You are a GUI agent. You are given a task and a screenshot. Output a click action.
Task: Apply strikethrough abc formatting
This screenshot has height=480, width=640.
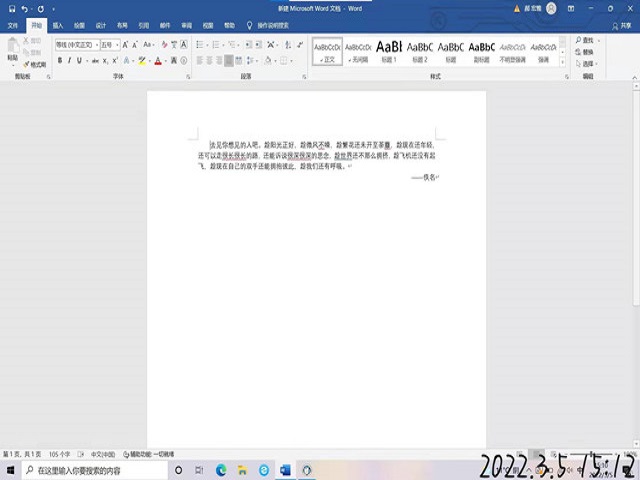(x=95, y=61)
